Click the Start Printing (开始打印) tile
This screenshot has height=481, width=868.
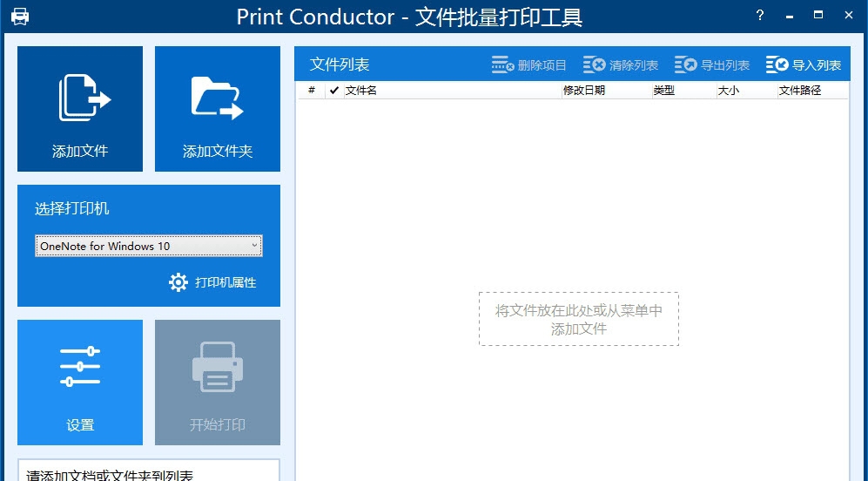pos(218,383)
